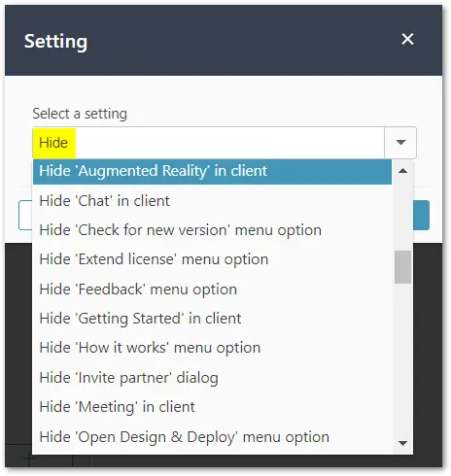This screenshot has width=451, height=476.
Task: Select Hide 'Augmented Reality' in client
Action: click(x=212, y=171)
